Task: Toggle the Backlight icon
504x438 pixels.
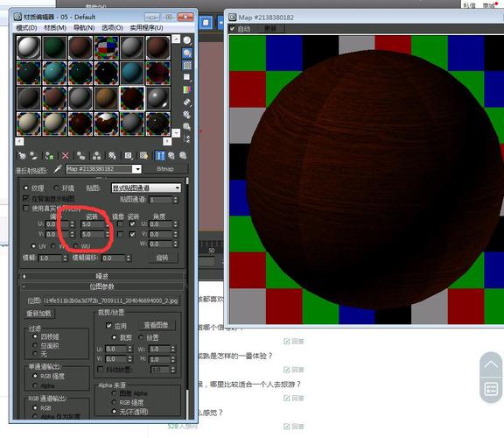Action: (187, 53)
